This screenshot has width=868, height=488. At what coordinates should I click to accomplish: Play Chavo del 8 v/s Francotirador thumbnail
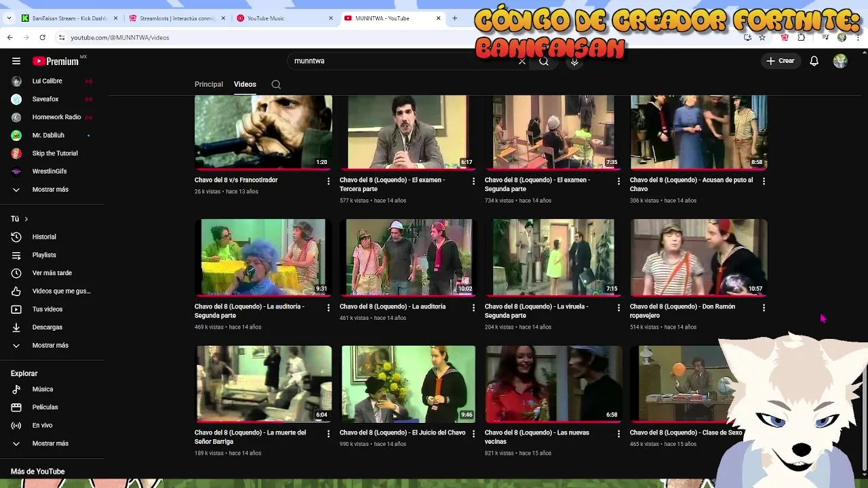[x=263, y=131]
